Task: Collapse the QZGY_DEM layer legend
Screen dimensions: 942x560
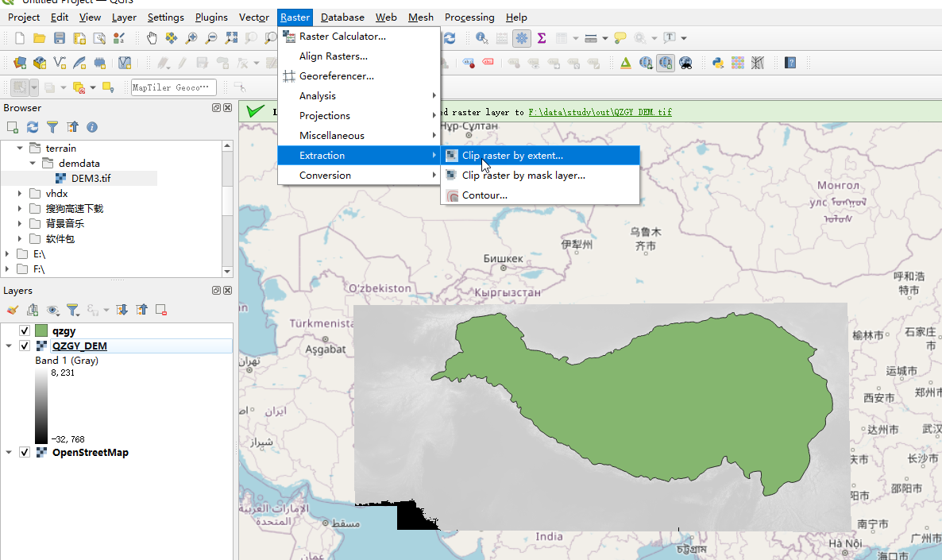Action: [x=9, y=346]
